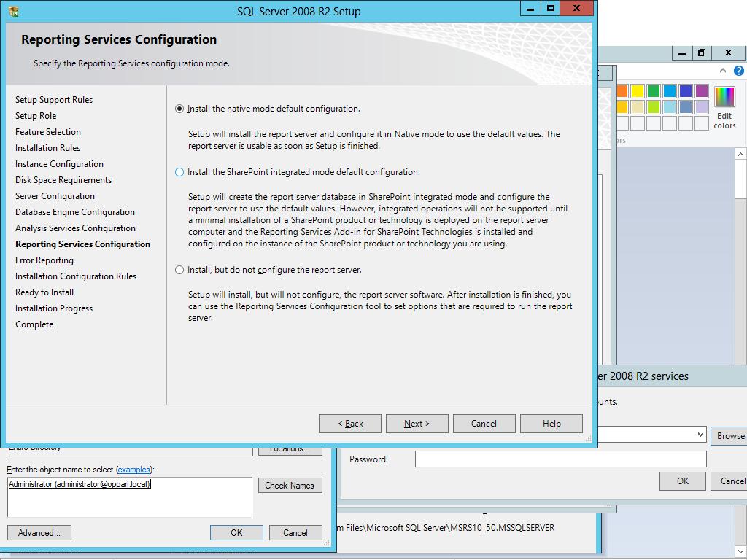Pick the cream color swatch in Paint

coord(638,106)
